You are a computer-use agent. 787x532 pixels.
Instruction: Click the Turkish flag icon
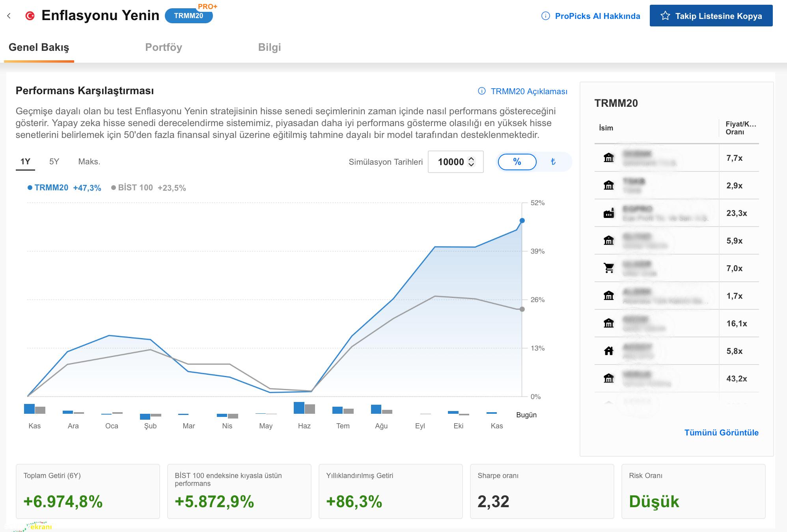(x=30, y=16)
